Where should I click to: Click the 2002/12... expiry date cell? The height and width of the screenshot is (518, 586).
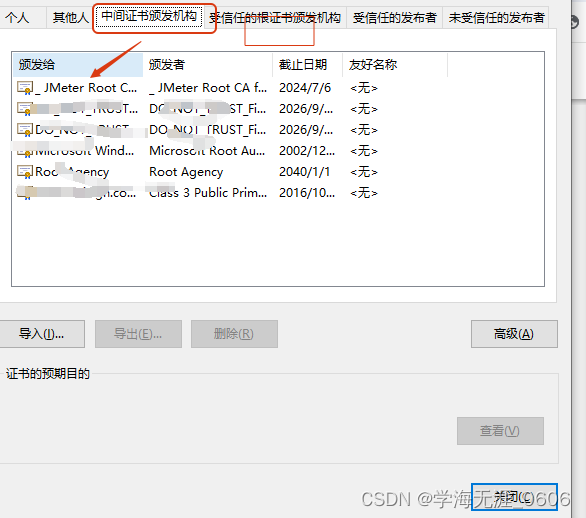tap(307, 151)
